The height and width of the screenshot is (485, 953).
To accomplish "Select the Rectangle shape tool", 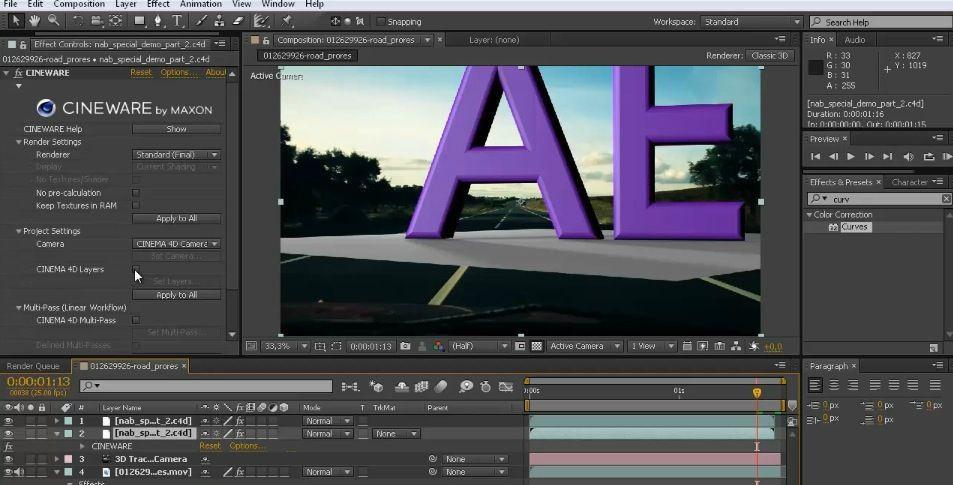I will pos(140,21).
